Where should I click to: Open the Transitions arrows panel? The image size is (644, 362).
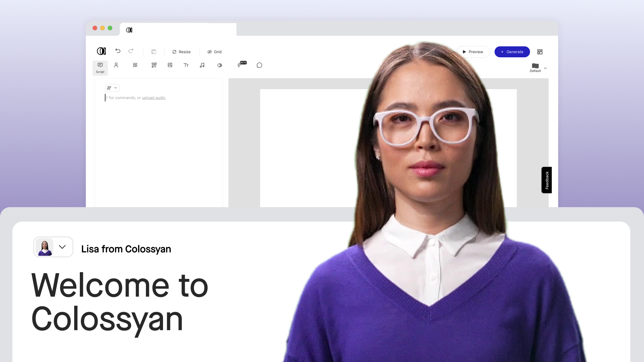[220, 65]
